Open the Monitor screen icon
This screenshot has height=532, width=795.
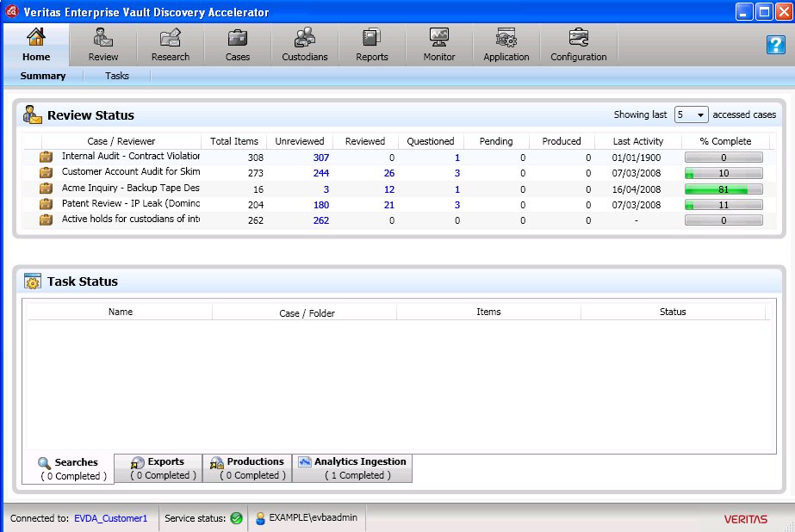tap(439, 38)
